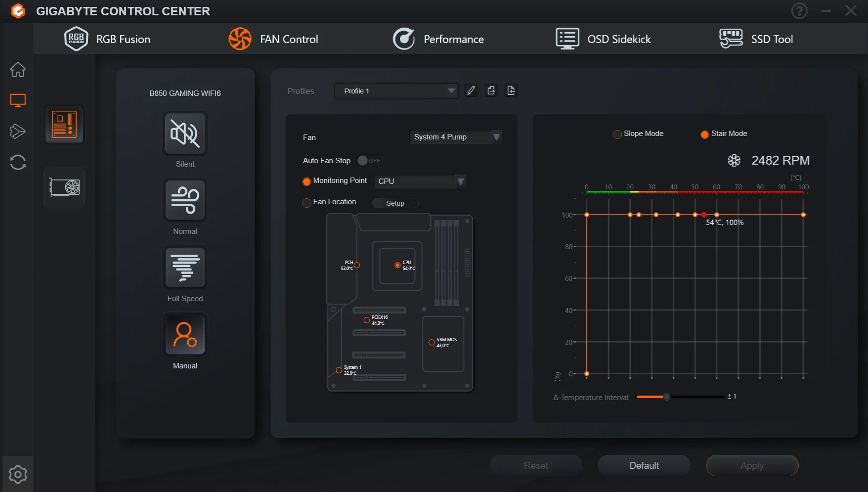Click the profile import icon
Image resolution: width=868 pixels, height=492 pixels.
[511, 90]
